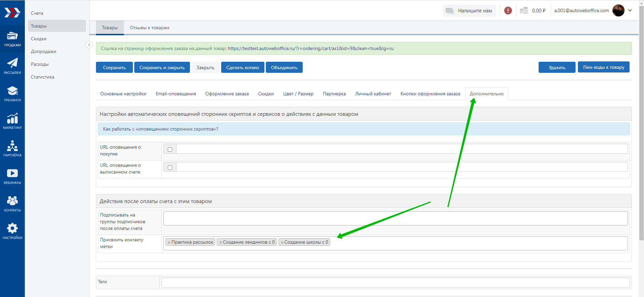Enable URL оповещения о выписанном счете checkbox
This screenshot has height=297, width=644.
[x=170, y=167]
